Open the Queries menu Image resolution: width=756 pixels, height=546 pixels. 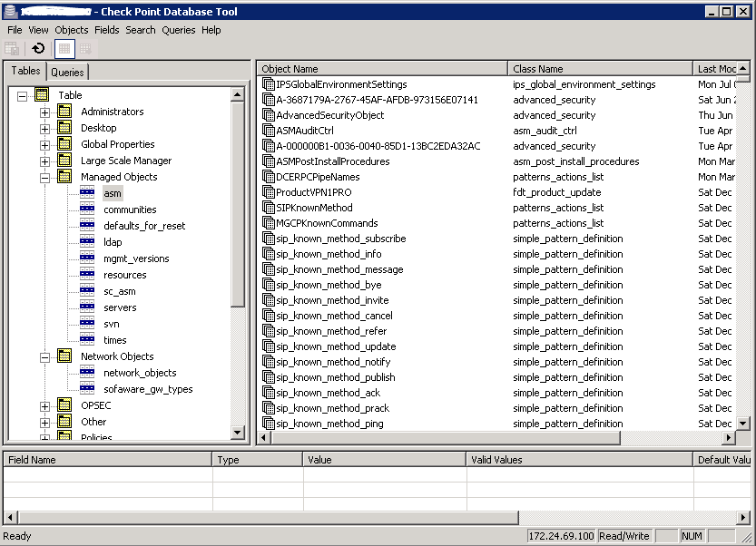[x=179, y=30]
